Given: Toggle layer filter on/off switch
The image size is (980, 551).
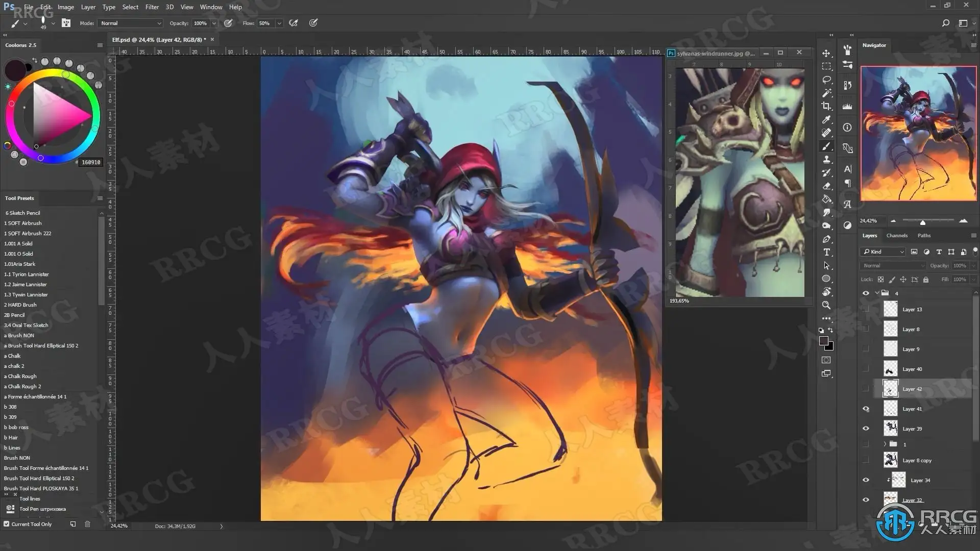Looking at the screenshot, I should click(x=975, y=251).
